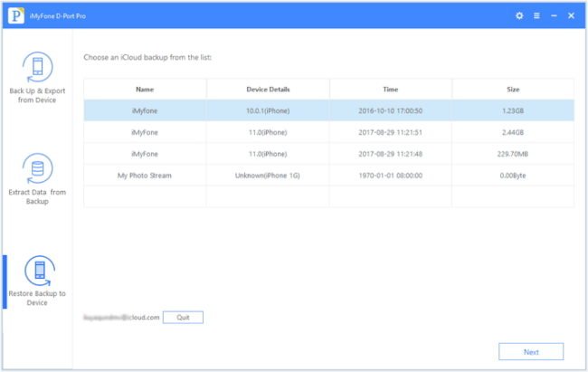Sort backups by the Name column header
Screen dimensions: 588x372
(145, 89)
